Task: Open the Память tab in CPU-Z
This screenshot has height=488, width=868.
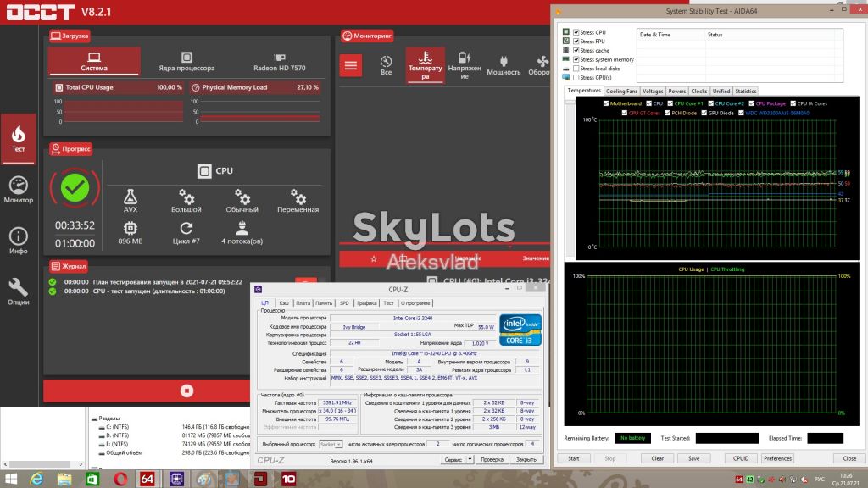Action: (x=324, y=303)
